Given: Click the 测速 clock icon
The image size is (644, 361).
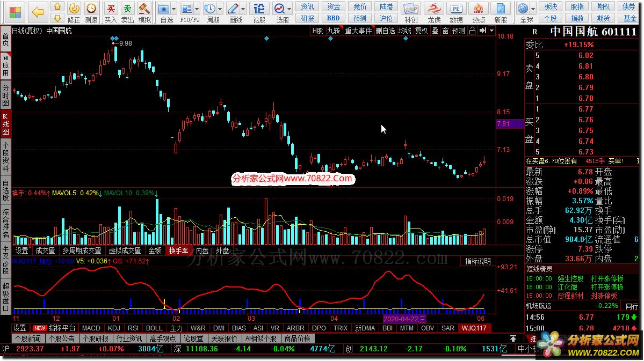Looking at the screenshot, I should tap(91, 8).
